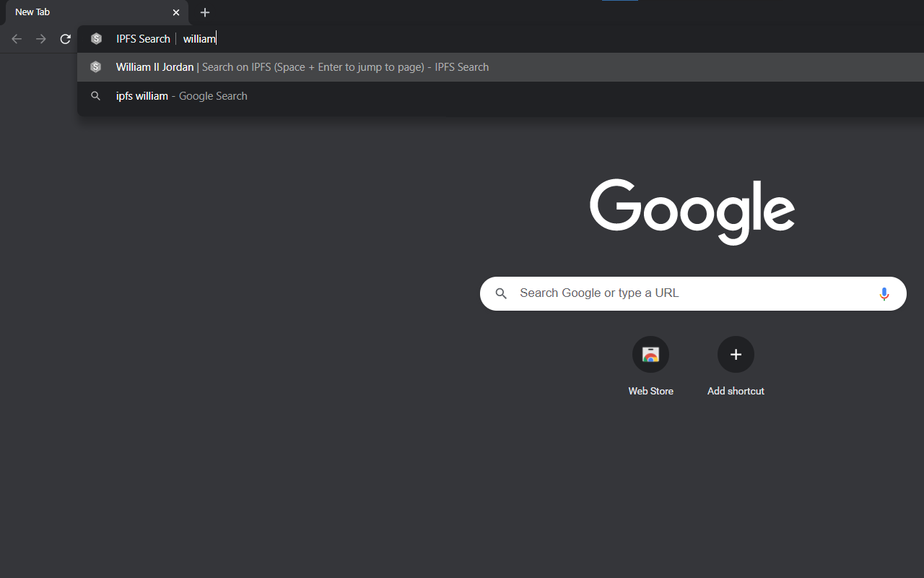Viewport: 924px width, 578px height.
Task: Click the Add shortcut plus tile
Action: point(736,355)
